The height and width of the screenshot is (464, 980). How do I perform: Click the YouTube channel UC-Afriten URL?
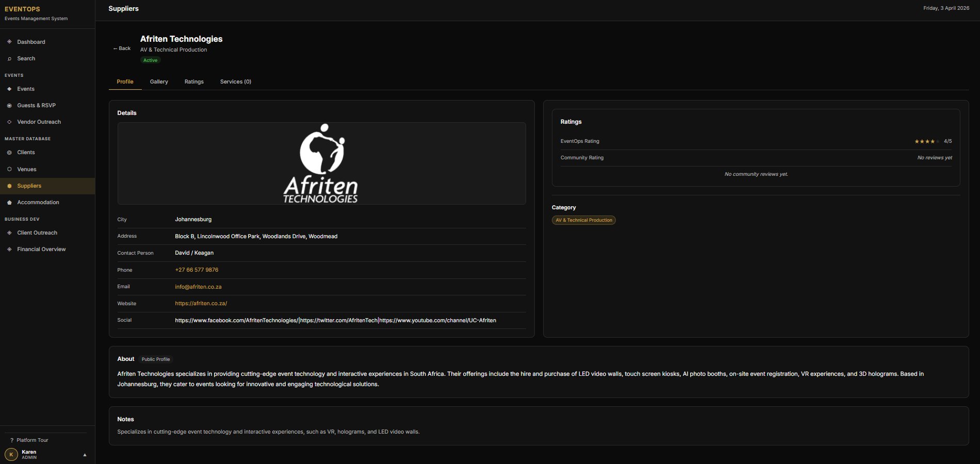point(438,321)
